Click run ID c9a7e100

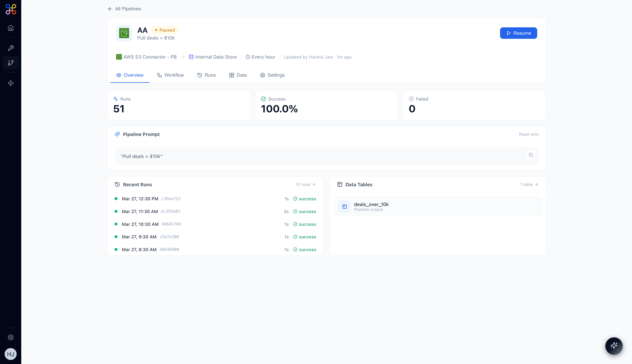(x=169, y=237)
